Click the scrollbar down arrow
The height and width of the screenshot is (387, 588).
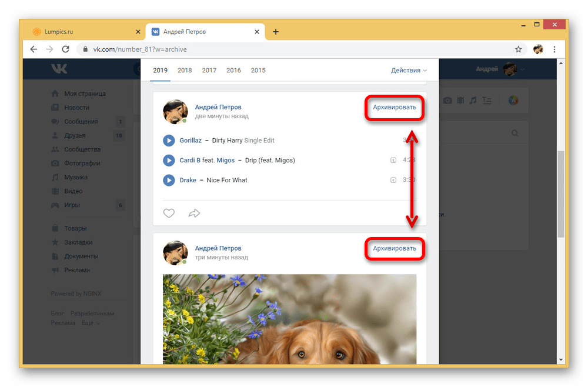click(x=560, y=359)
